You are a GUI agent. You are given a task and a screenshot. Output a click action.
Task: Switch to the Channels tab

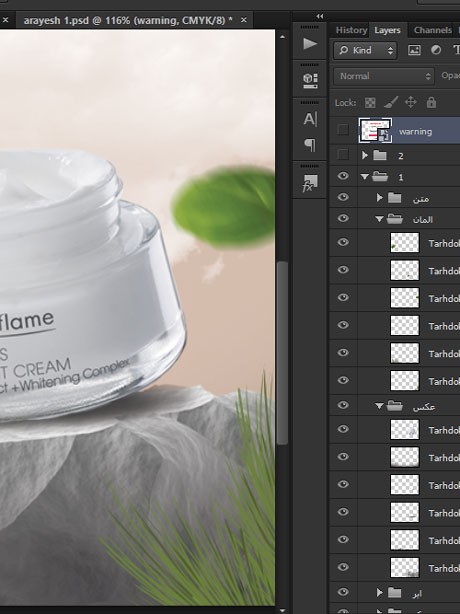pos(432,30)
